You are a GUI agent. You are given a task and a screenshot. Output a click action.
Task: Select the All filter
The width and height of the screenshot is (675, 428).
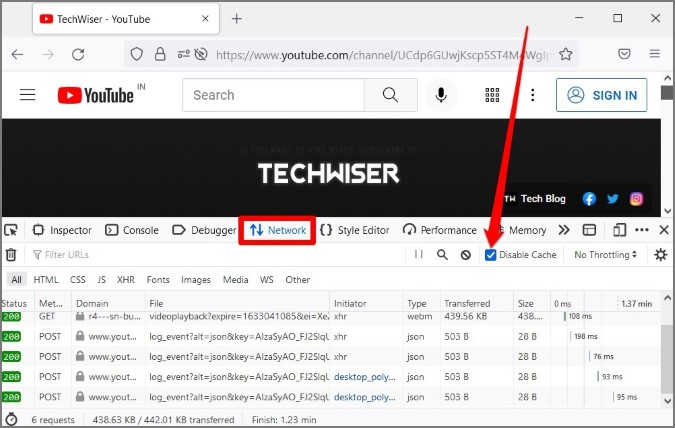coord(16,279)
